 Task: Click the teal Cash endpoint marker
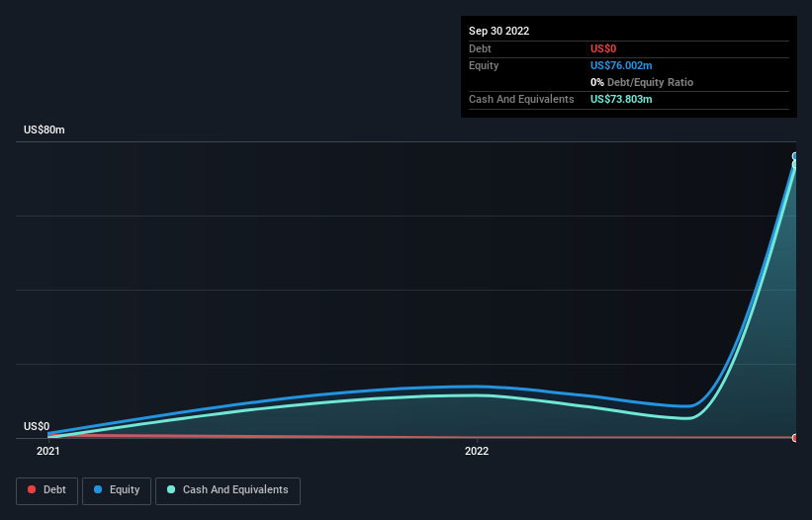(x=795, y=164)
